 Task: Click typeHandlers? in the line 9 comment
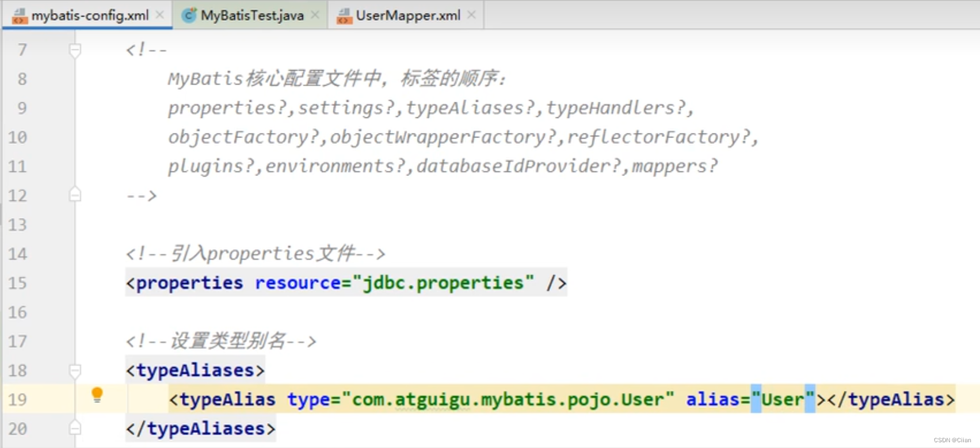point(616,108)
